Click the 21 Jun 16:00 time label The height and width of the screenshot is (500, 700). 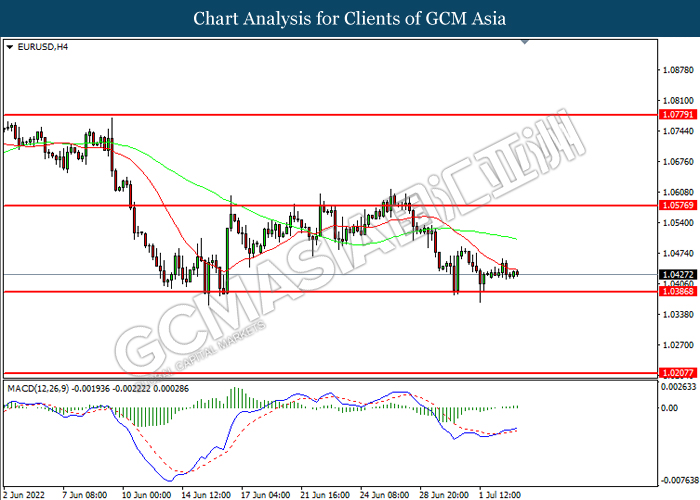click(325, 495)
